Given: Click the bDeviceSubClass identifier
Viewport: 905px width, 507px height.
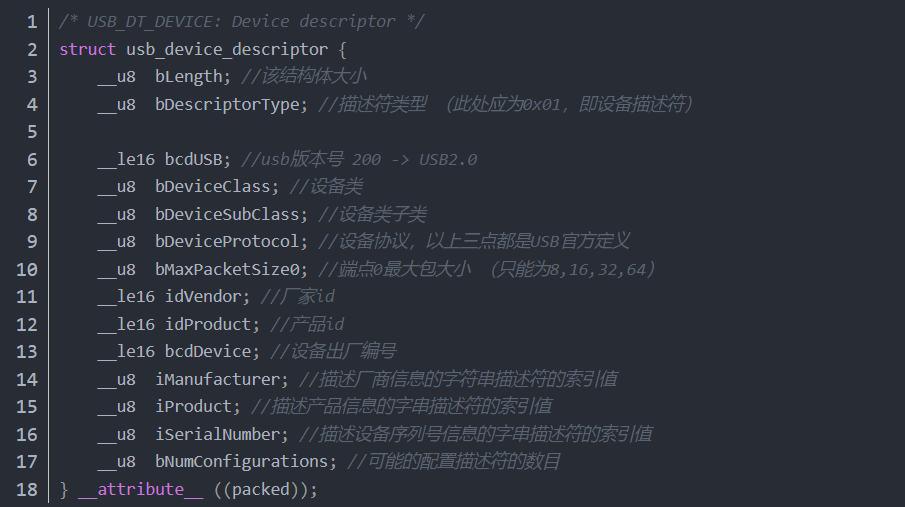Looking at the screenshot, I should (227, 214).
